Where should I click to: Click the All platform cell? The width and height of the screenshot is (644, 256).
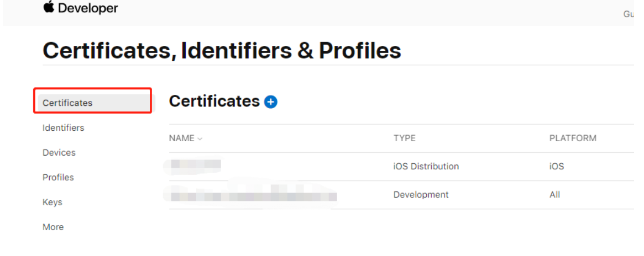[554, 194]
